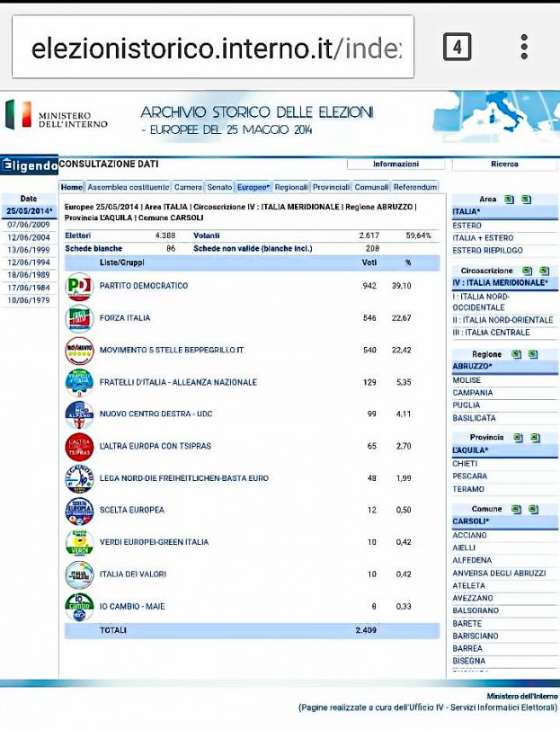Switch to the Regionali tab
This screenshot has width=560, height=730.
[x=291, y=187]
